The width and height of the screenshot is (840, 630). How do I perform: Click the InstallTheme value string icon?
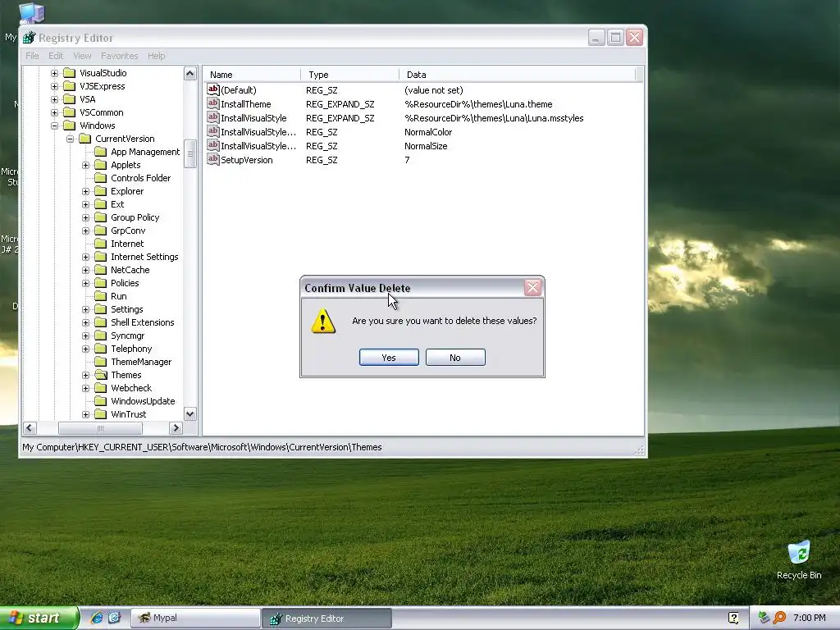[x=213, y=103]
